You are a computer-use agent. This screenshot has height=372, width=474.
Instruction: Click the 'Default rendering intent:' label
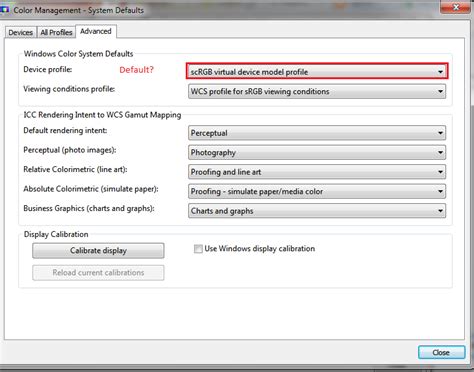pyautogui.click(x=65, y=130)
